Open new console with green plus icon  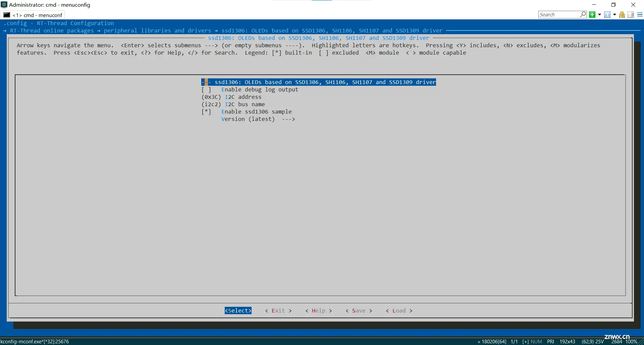tap(592, 15)
